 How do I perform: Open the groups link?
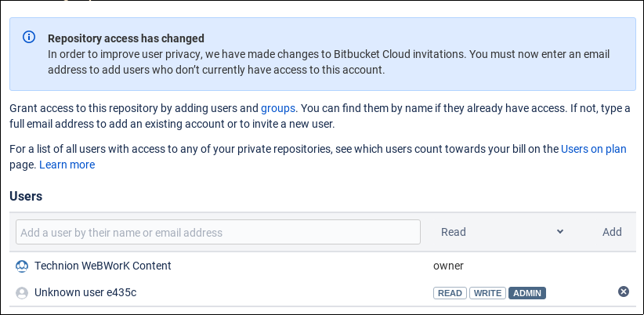(278, 108)
